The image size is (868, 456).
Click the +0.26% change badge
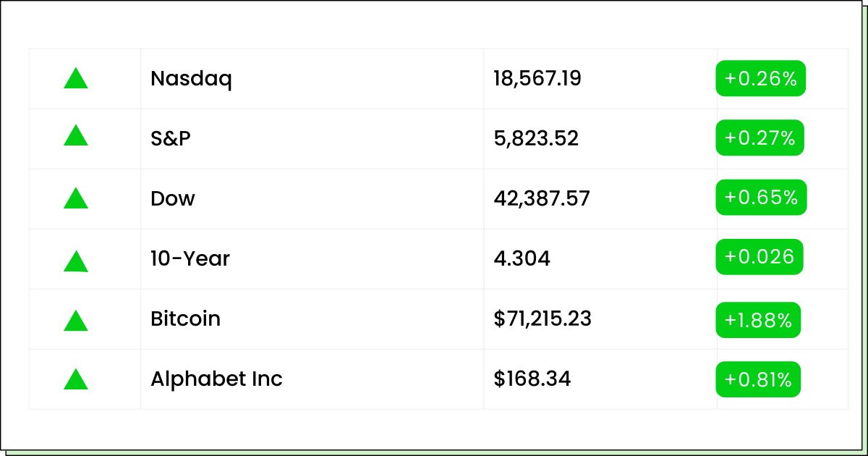(x=761, y=78)
